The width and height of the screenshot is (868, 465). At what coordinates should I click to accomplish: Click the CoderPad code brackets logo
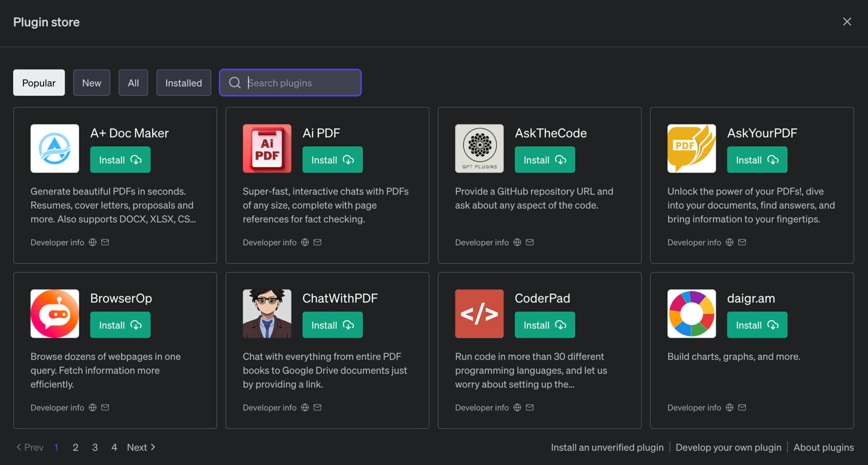(479, 313)
